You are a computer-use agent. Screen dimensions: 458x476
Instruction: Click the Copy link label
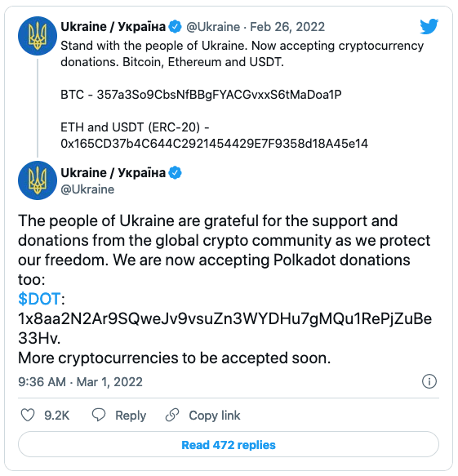coord(214,416)
